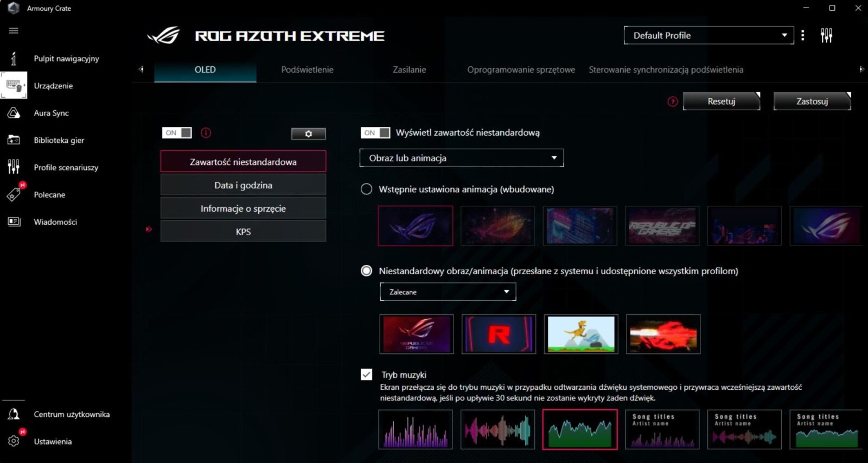Click the help question mark icon
The width and height of the screenshot is (868, 463).
click(673, 102)
